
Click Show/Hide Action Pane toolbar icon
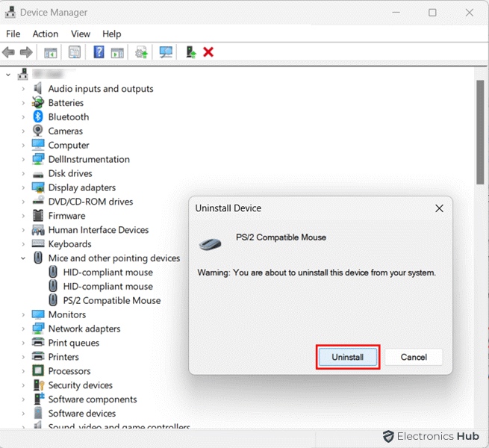point(117,52)
